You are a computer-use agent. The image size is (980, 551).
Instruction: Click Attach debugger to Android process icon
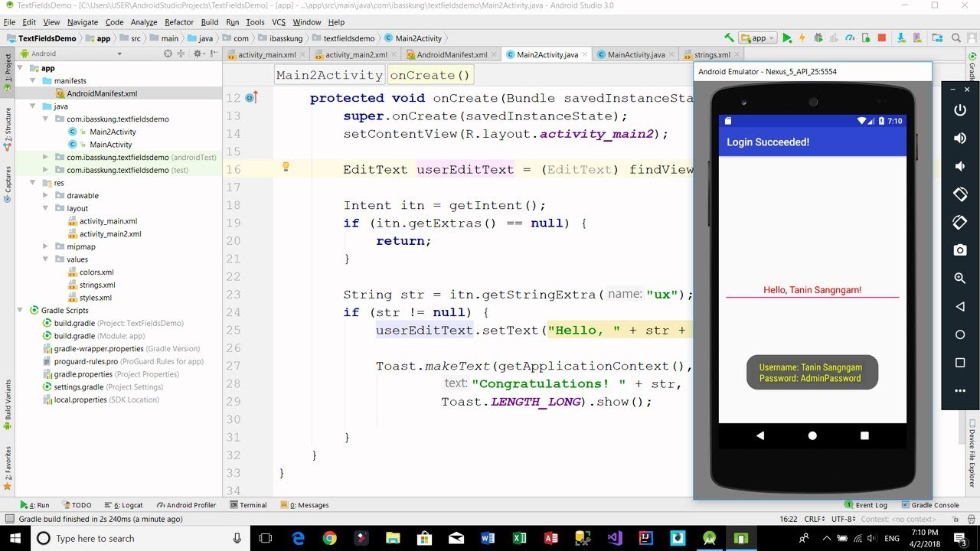click(866, 37)
